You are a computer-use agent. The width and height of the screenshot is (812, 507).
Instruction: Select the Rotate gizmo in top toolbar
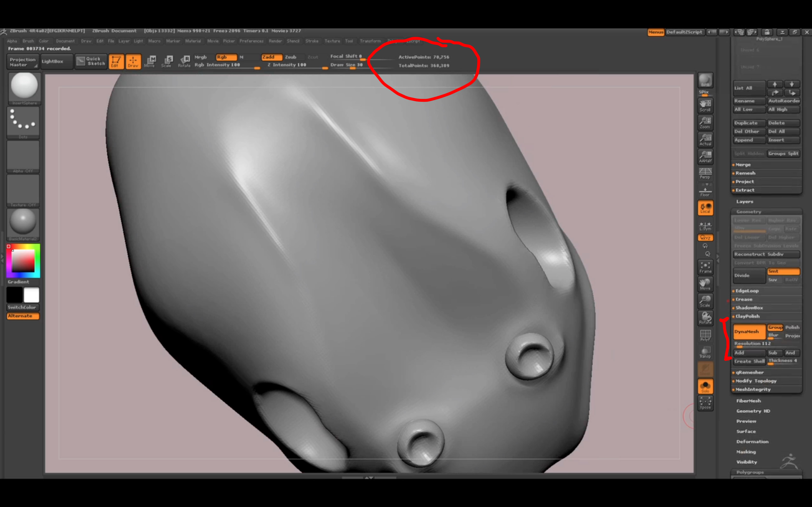point(184,61)
